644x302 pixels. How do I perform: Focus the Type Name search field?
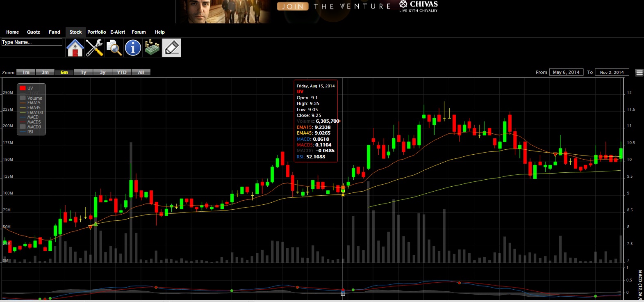[32, 42]
